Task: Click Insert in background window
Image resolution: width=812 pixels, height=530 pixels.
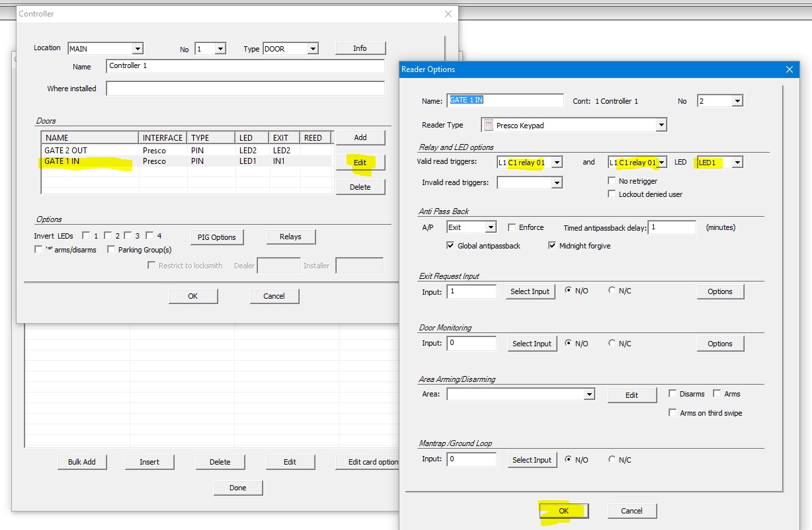Action: 149,462
